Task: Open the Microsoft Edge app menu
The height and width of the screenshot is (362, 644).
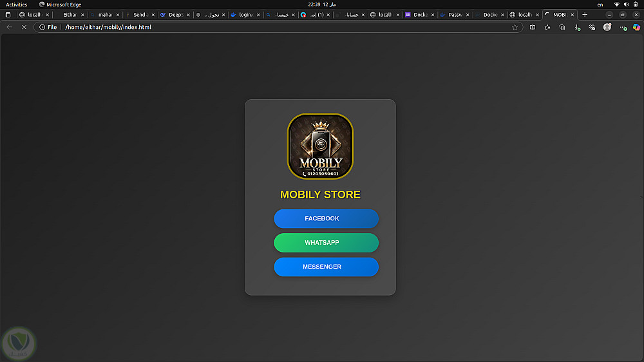Action: [60, 5]
